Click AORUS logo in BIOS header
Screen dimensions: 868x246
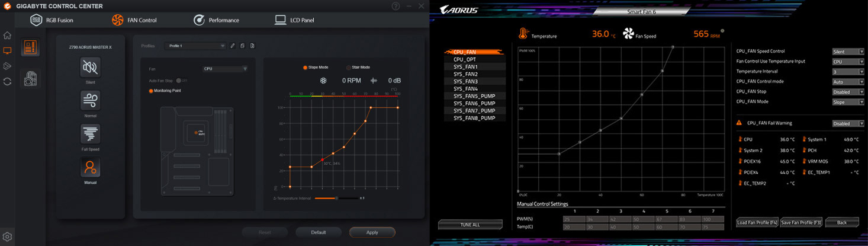click(x=459, y=9)
